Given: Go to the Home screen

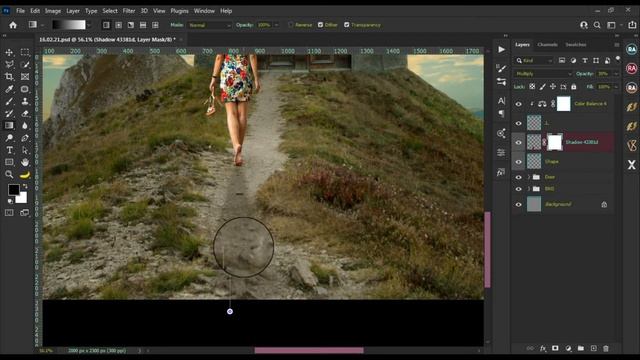Looking at the screenshot, I should click(x=13, y=25).
